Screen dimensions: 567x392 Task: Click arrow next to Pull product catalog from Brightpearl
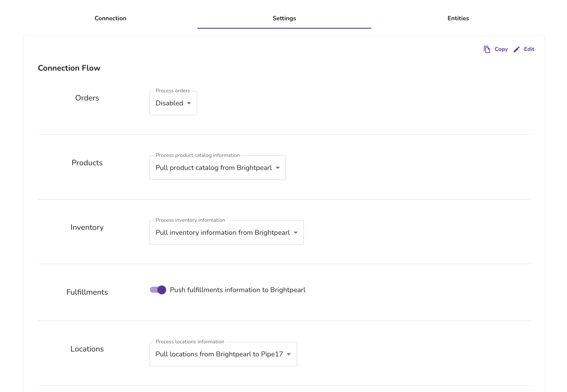pos(278,168)
